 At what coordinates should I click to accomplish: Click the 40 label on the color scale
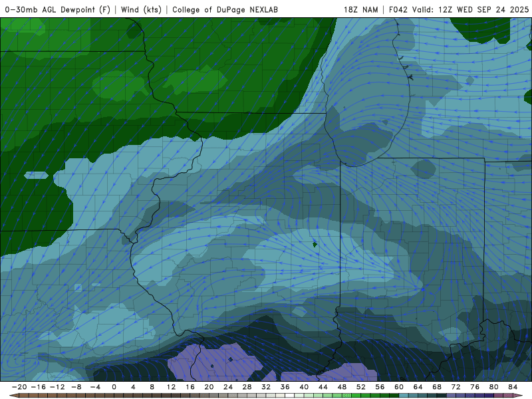click(304, 387)
